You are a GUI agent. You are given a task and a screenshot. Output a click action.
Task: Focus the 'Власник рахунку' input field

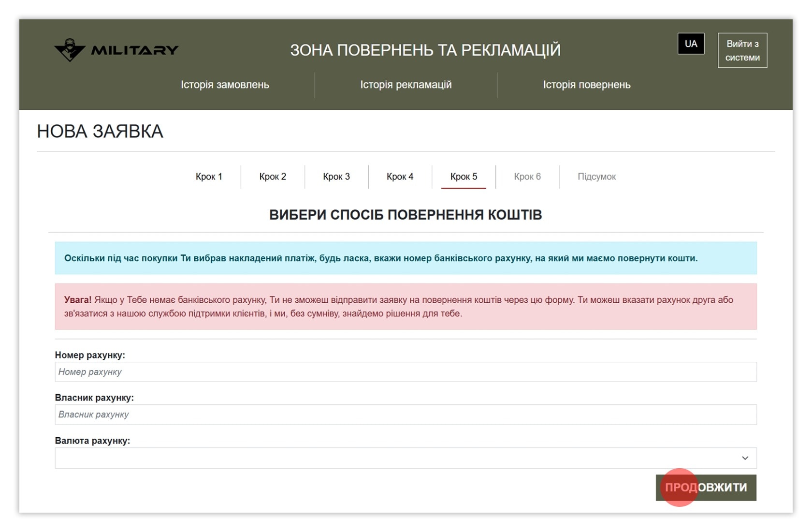(406, 414)
